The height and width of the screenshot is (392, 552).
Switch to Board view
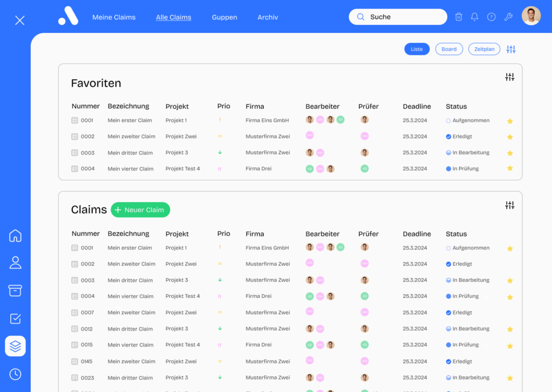tap(449, 49)
